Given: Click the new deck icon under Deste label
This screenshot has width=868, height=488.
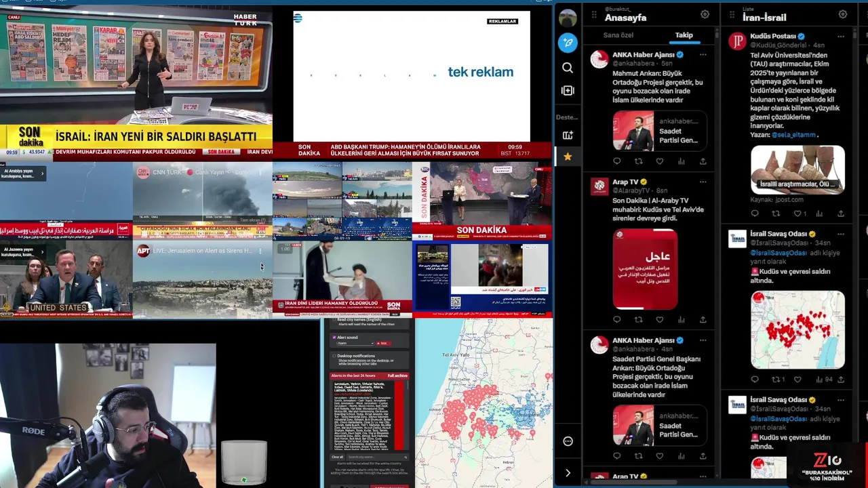Looking at the screenshot, I should [x=568, y=135].
